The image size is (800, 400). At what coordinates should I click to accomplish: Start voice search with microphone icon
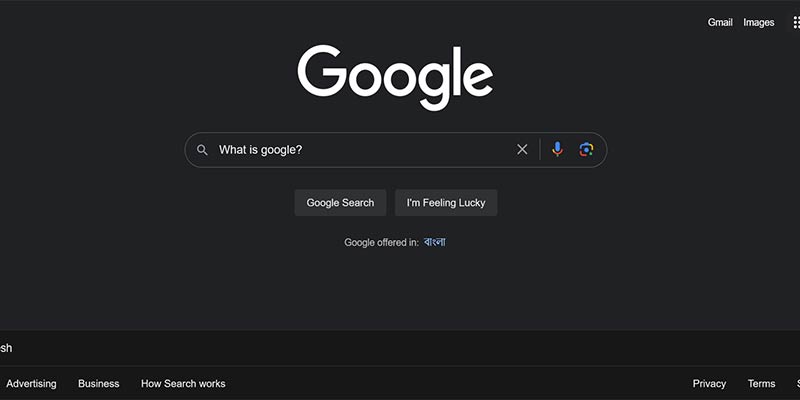point(557,149)
